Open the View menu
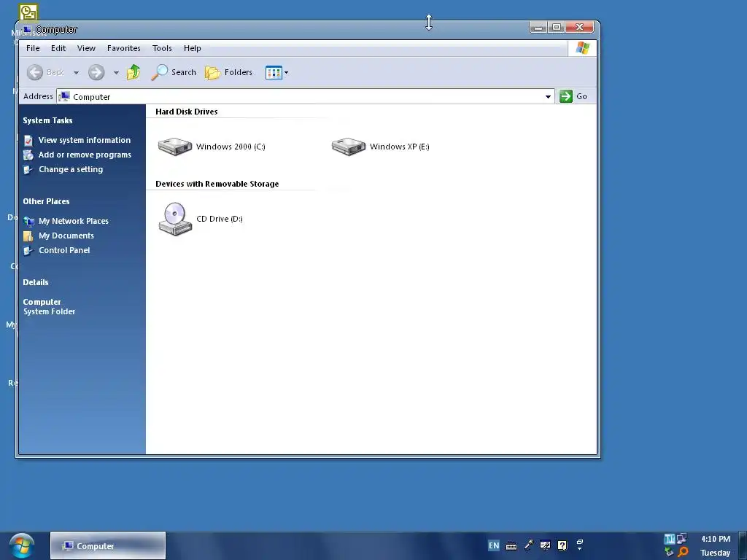This screenshot has width=747, height=560. pyautogui.click(x=86, y=48)
